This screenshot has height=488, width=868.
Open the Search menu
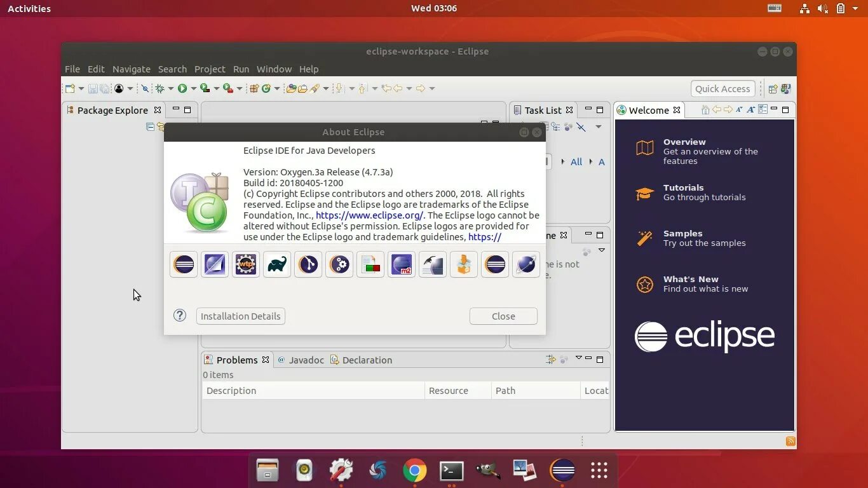click(172, 69)
